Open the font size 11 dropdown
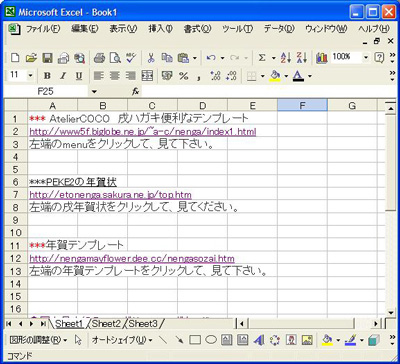Image resolution: width=400 pixels, height=364 pixels. click(x=31, y=76)
